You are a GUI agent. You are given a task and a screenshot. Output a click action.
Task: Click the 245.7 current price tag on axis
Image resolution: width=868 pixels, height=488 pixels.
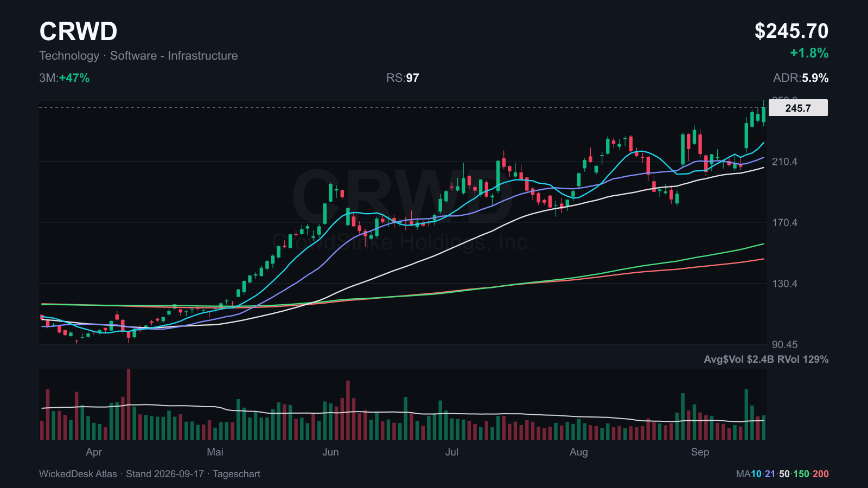pos(798,108)
